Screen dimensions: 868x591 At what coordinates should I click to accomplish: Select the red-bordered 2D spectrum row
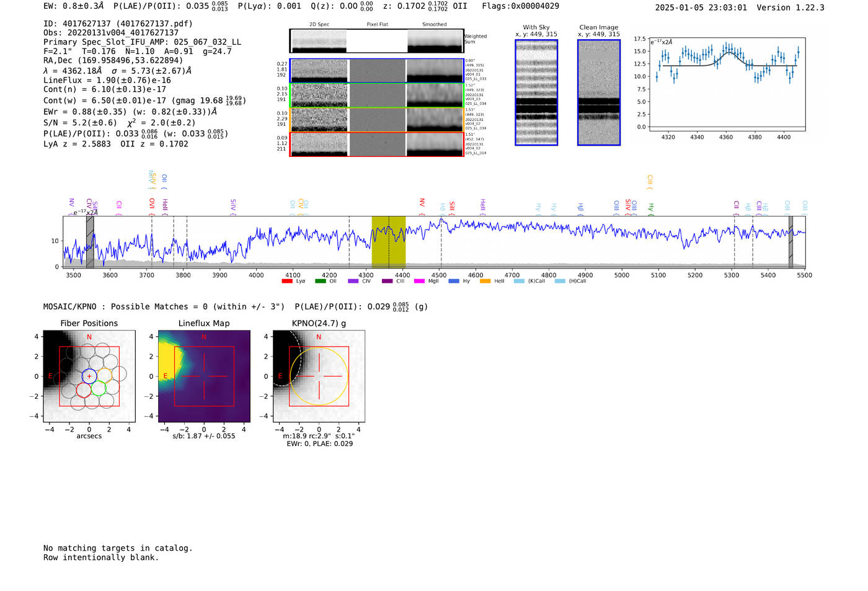(x=377, y=144)
